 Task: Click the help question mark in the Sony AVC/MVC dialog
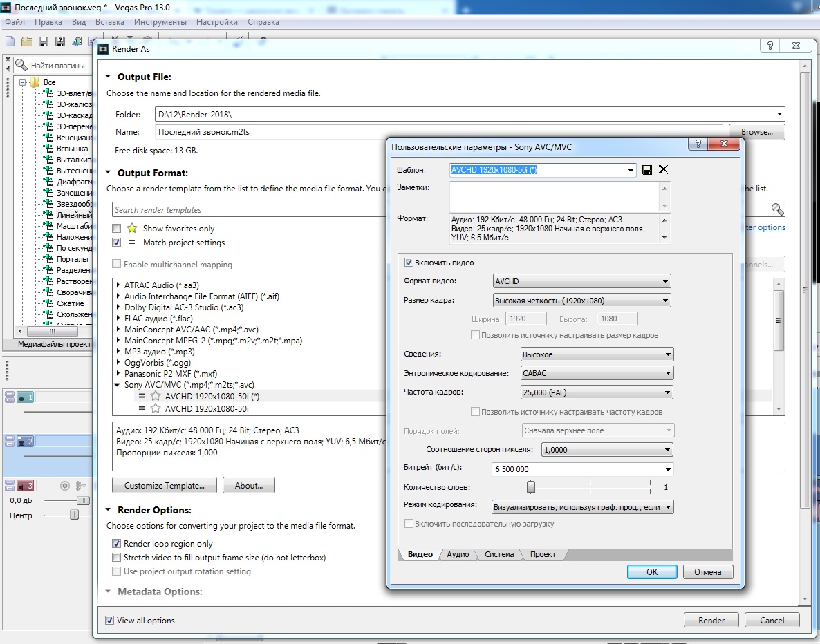[x=697, y=145]
